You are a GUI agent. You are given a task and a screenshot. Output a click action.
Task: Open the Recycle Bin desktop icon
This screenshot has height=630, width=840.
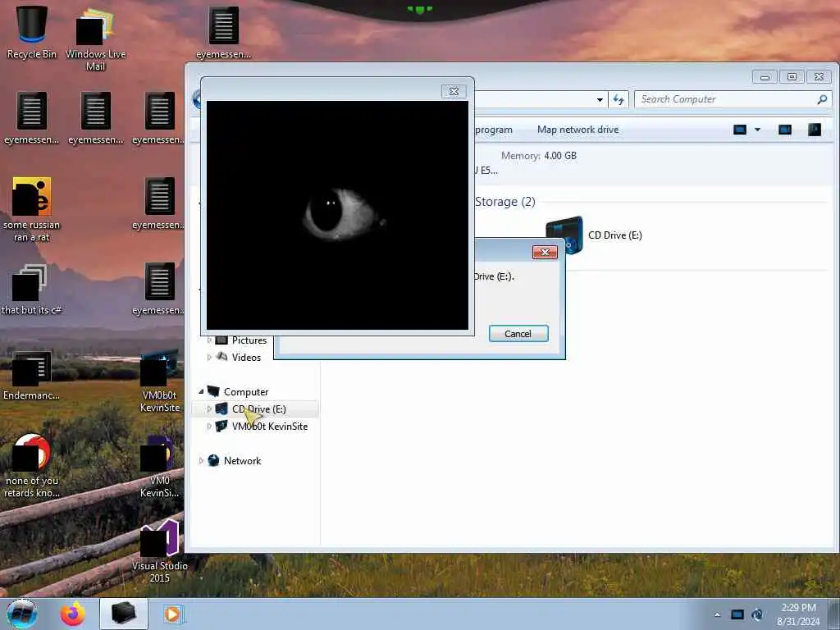click(x=32, y=32)
